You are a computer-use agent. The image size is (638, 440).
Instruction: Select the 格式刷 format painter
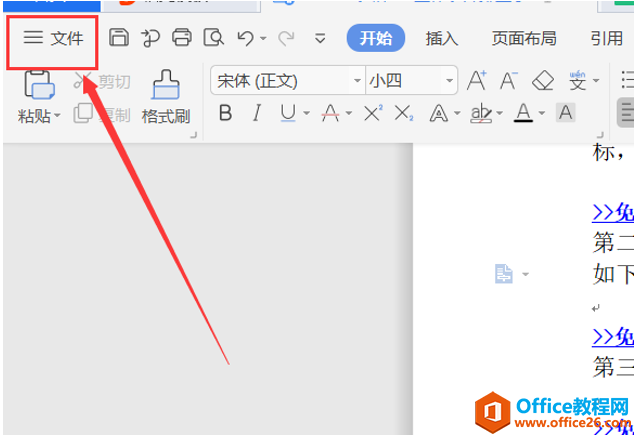166,97
